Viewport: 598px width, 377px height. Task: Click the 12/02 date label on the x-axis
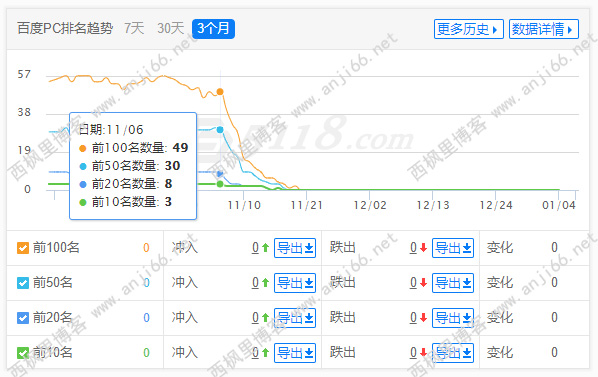[x=370, y=205]
